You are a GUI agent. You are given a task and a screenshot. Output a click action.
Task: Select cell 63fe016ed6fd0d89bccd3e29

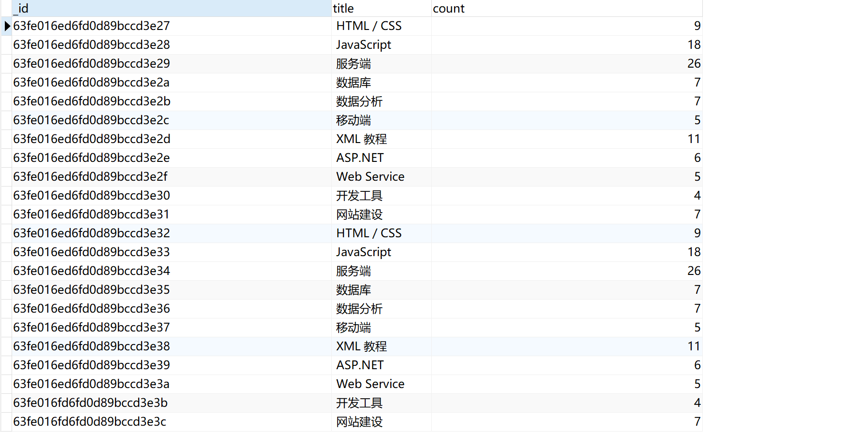[x=171, y=64]
